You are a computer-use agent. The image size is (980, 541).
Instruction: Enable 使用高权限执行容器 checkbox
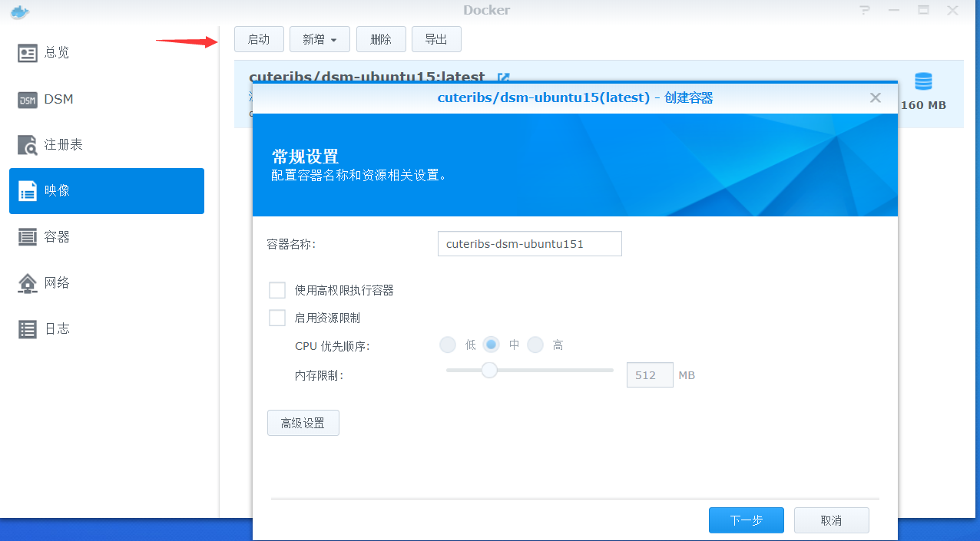(x=277, y=290)
